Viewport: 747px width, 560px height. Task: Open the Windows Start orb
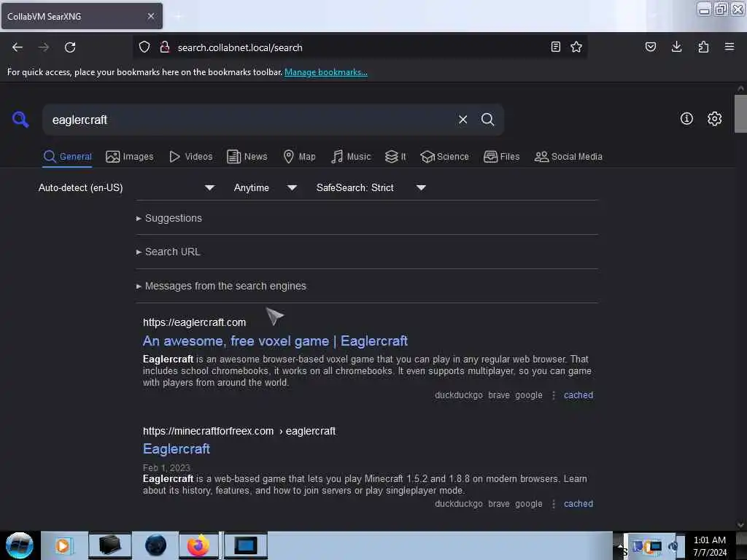pos(20,545)
